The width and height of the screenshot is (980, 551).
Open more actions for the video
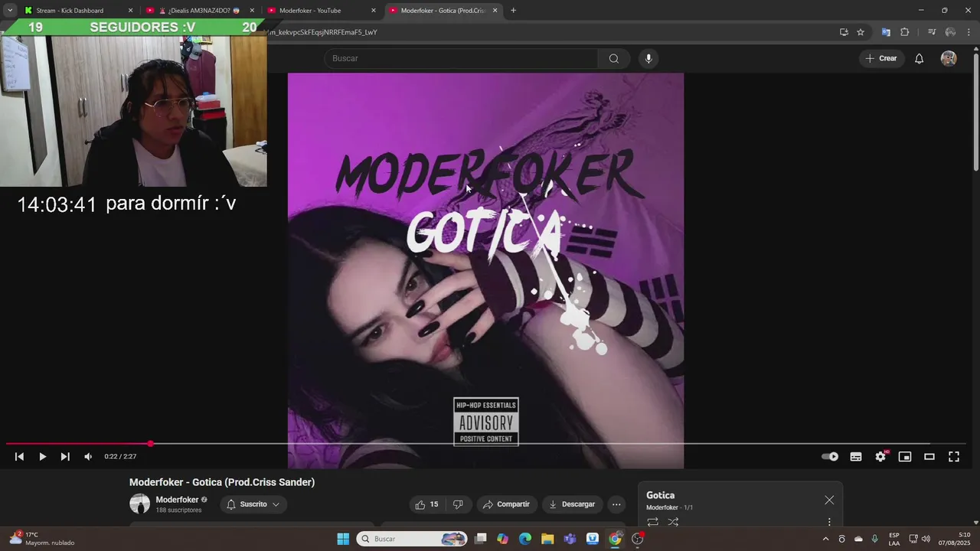pyautogui.click(x=616, y=504)
